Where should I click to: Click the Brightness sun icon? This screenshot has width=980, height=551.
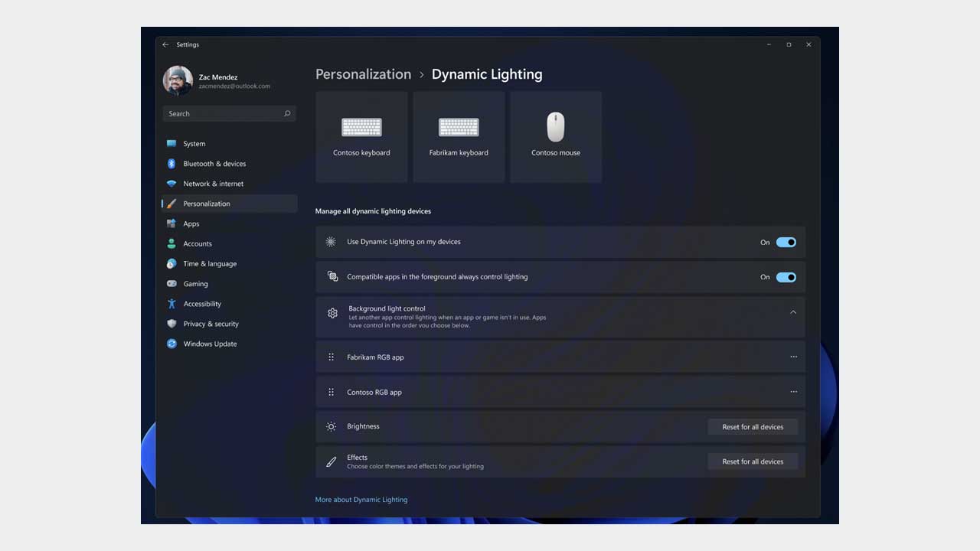click(x=331, y=426)
